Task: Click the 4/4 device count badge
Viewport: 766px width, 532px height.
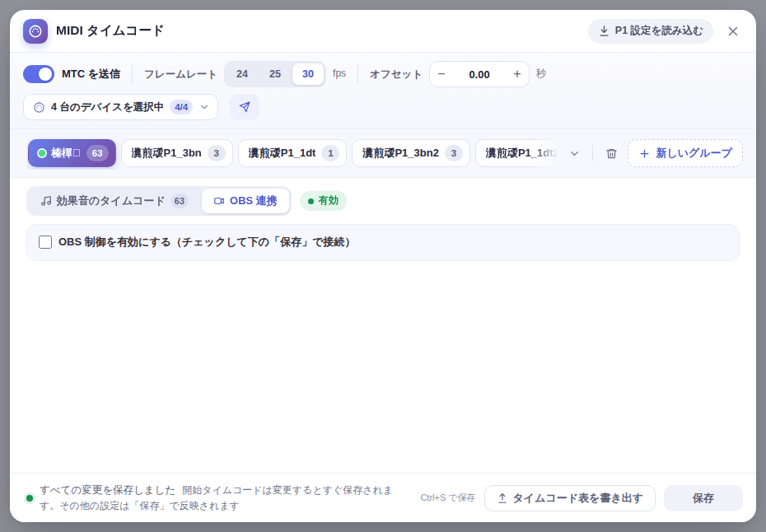Action: pyautogui.click(x=181, y=107)
